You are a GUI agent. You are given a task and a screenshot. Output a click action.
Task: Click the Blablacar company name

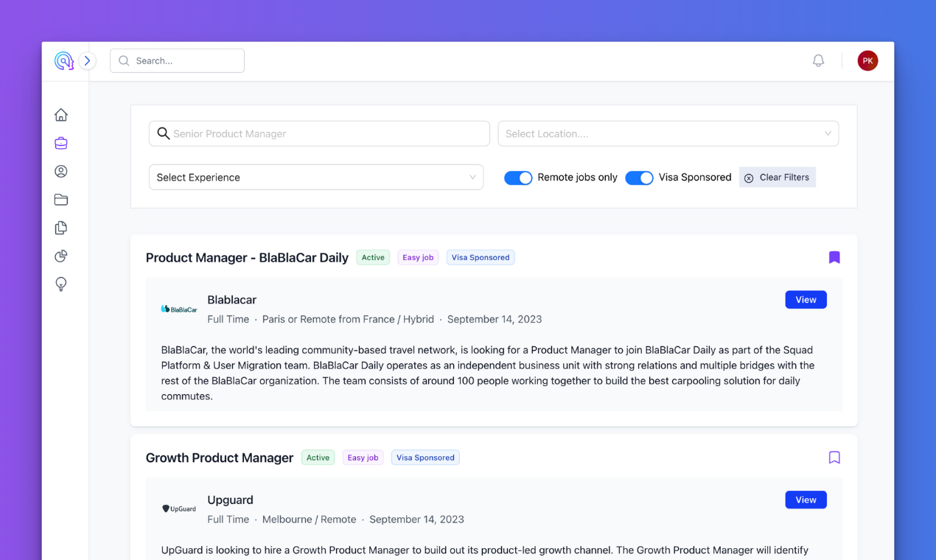[231, 300]
